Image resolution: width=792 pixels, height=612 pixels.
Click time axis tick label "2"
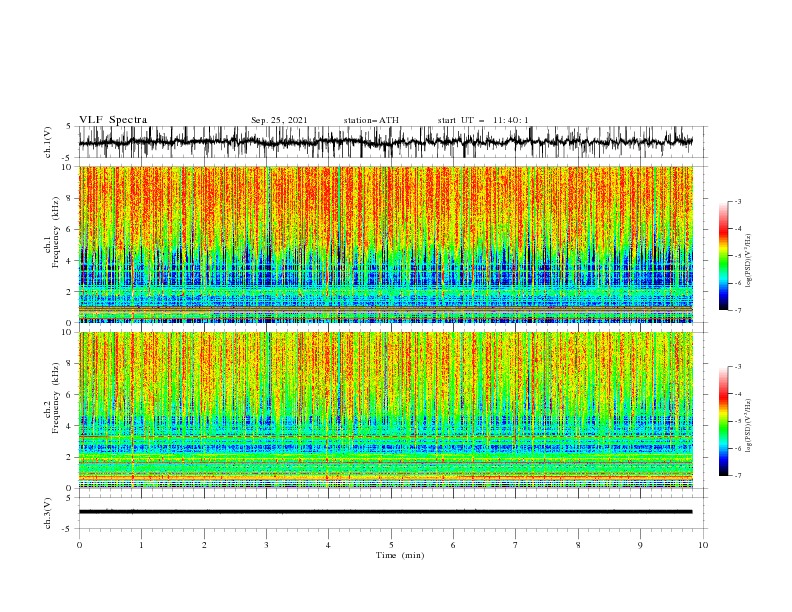[204, 545]
